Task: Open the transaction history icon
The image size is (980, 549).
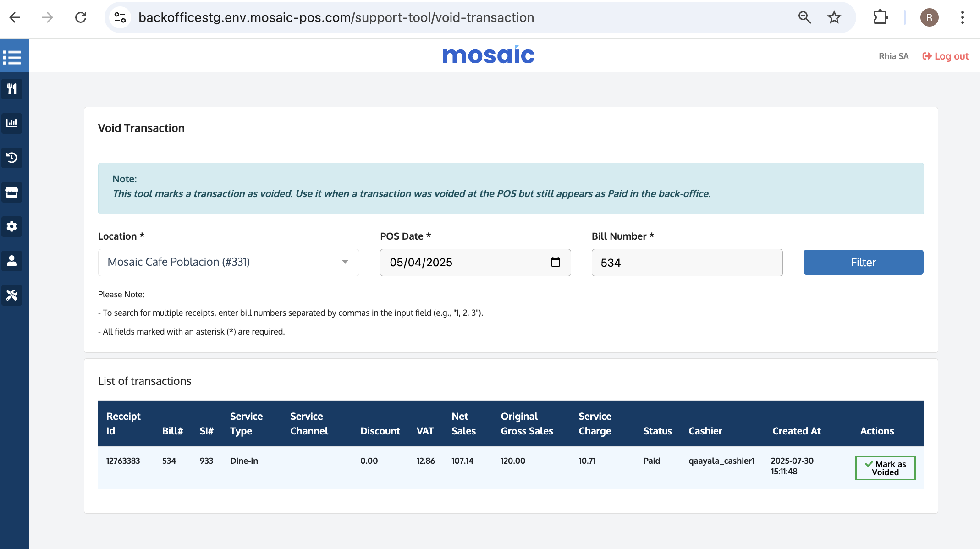Action: [12, 158]
